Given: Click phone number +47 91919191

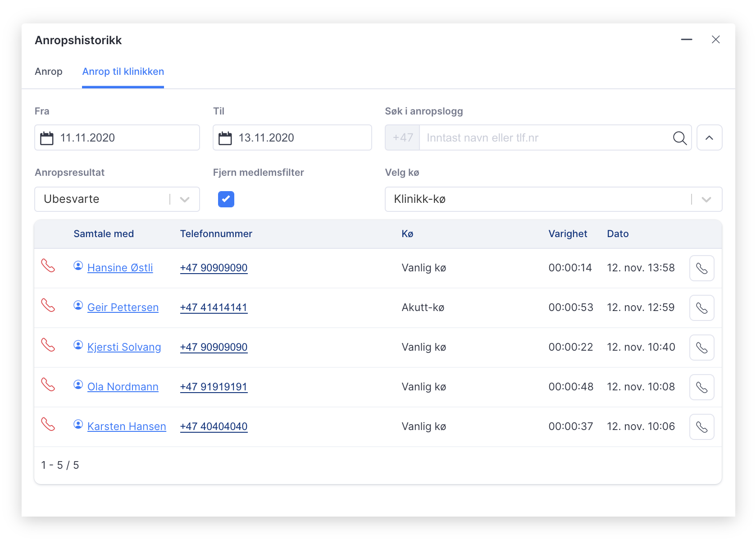Looking at the screenshot, I should coord(214,387).
